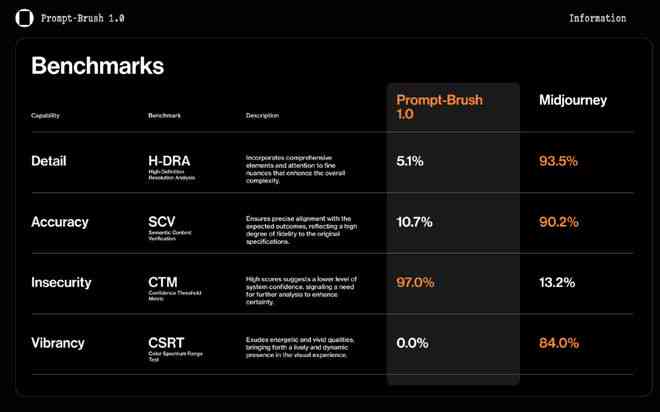
Task: Click the Capability column label
Action: [45, 115]
